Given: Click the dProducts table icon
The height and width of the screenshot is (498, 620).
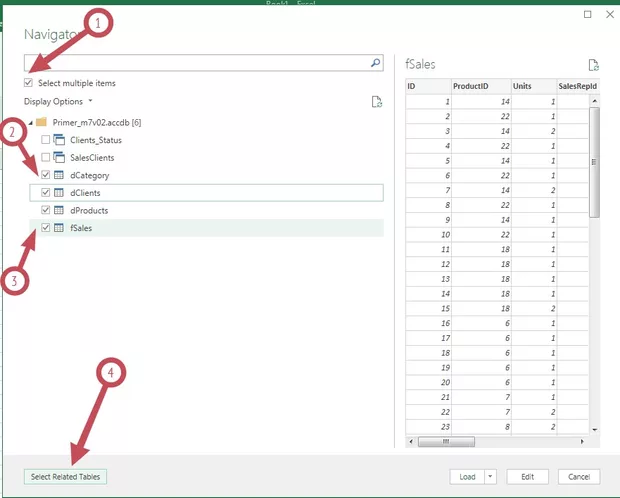Looking at the screenshot, I should click(59, 210).
